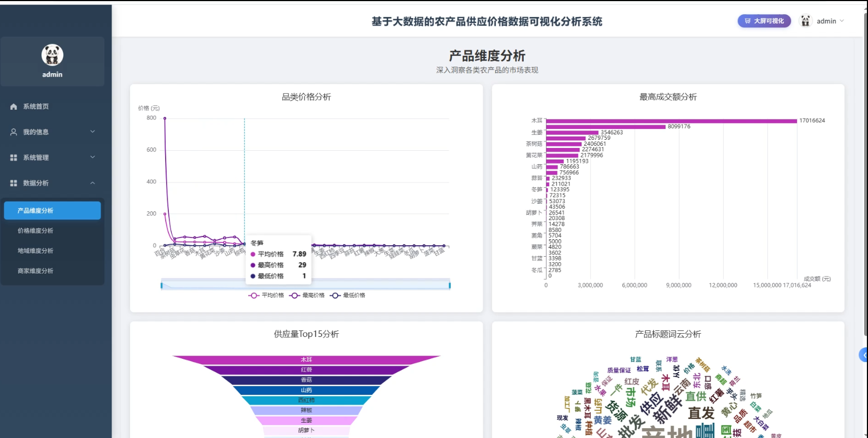868x438 pixels.
Task: Click the 最高成交额分析 chart title
Action: click(x=668, y=97)
